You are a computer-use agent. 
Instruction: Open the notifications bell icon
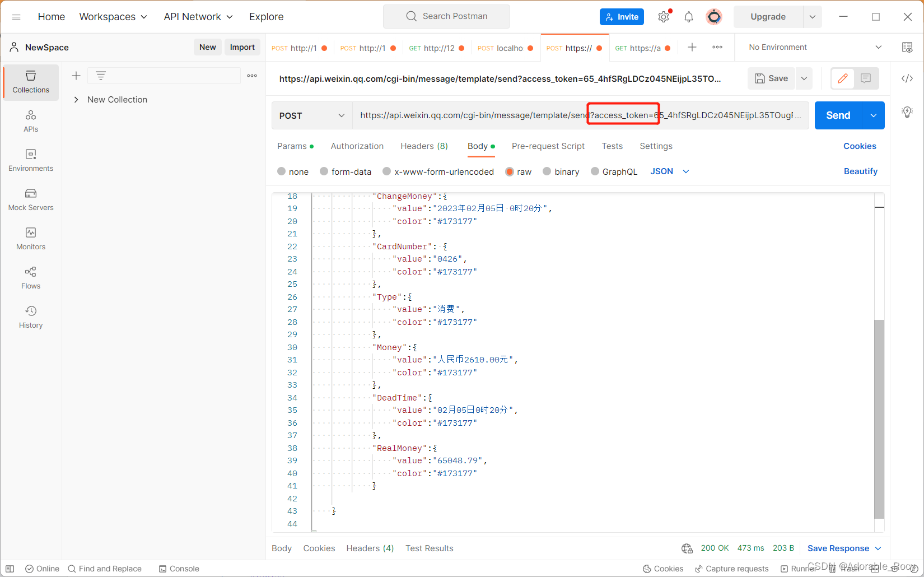pyautogui.click(x=689, y=17)
